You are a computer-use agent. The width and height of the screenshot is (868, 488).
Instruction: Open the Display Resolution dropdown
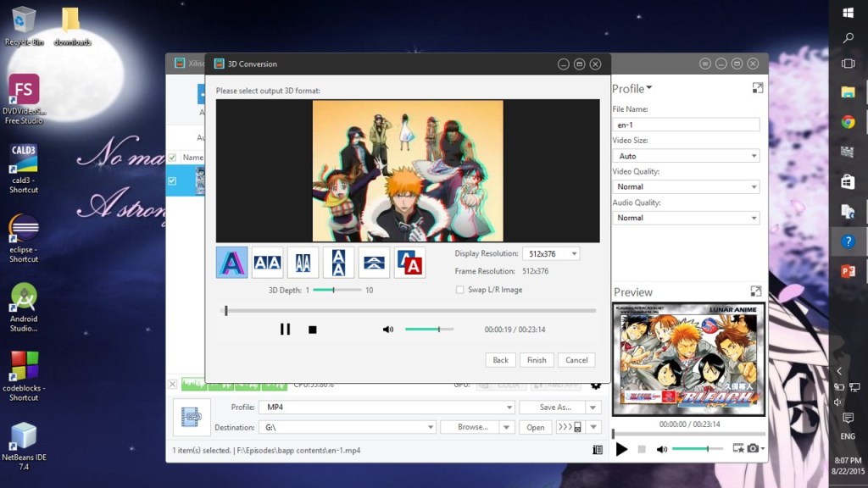tap(550, 253)
